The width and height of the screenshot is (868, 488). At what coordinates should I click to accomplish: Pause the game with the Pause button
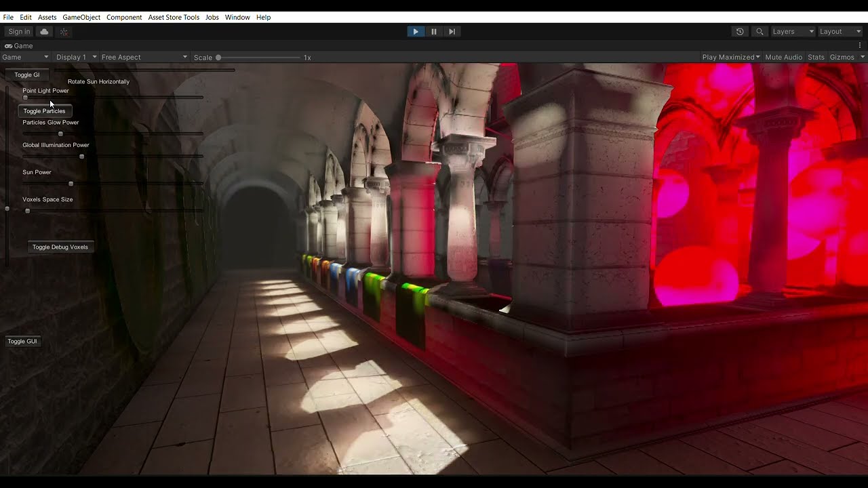pyautogui.click(x=434, y=31)
